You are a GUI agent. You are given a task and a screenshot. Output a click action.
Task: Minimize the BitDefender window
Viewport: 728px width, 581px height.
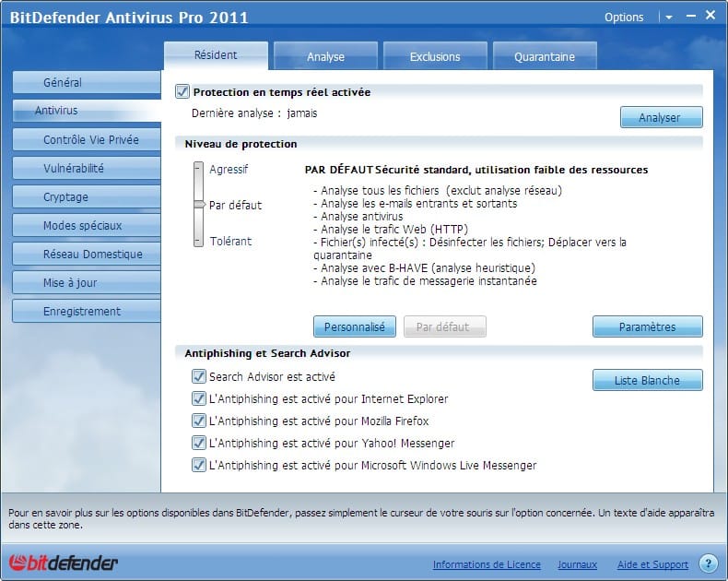[691, 16]
